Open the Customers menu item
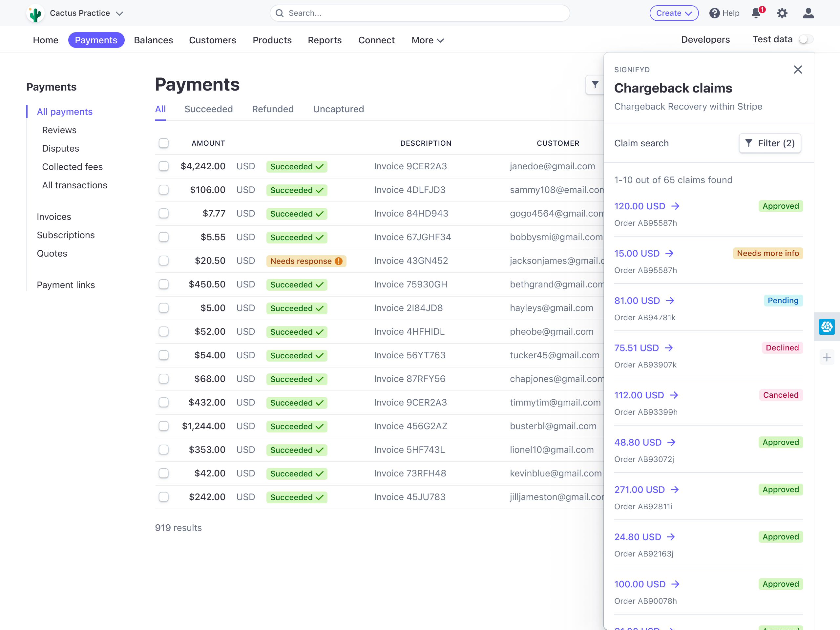The width and height of the screenshot is (840, 630). pos(213,40)
